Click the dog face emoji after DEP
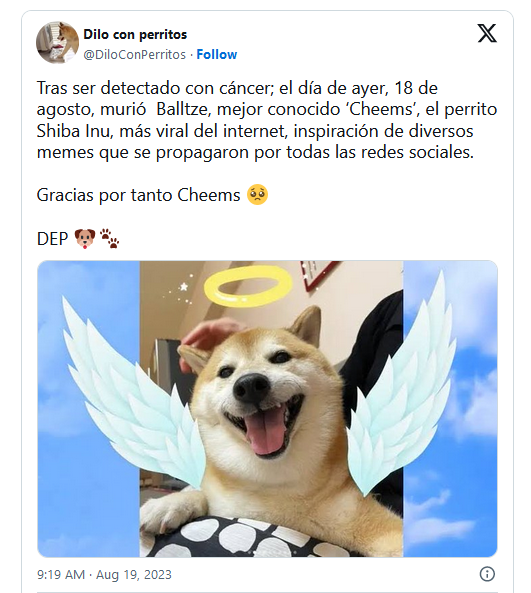 click(x=85, y=239)
